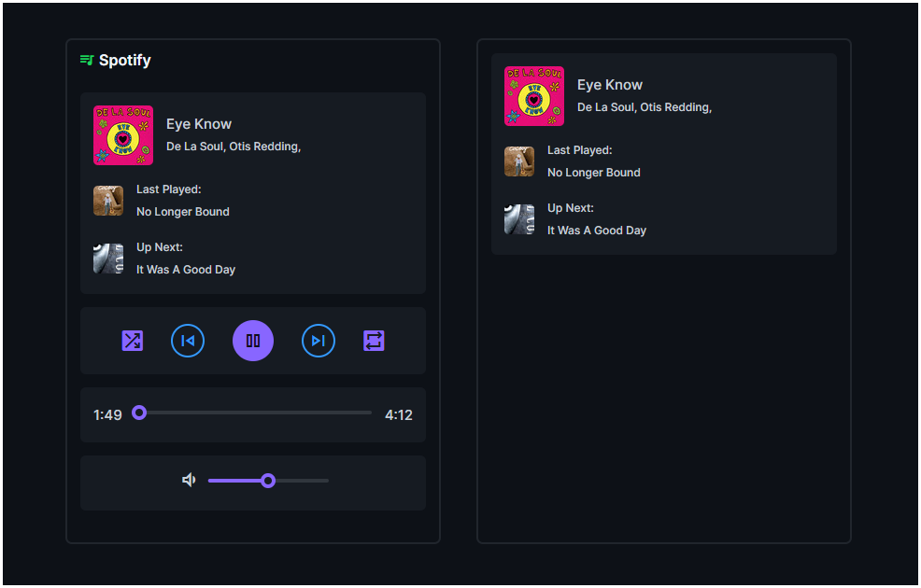The height and width of the screenshot is (588, 921).
Task: Click 'No Longer Bound' text in the right card
Action: [594, 173]
